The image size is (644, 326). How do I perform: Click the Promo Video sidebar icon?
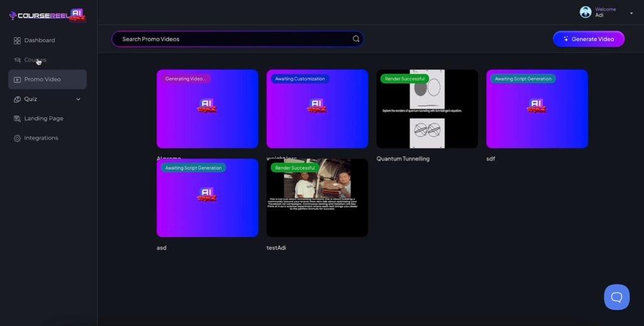point(17,80)
